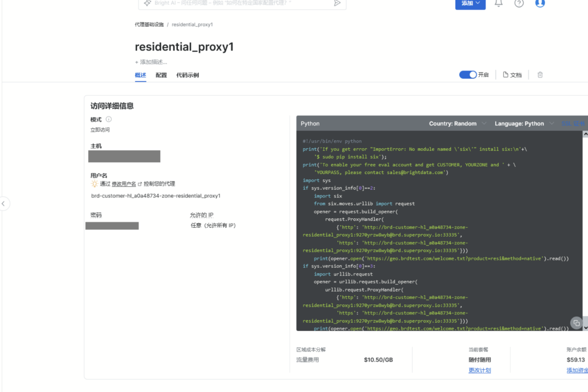The height and width of the screenshot is (392, 588).
Task: Click the 代理基础设施 breadcrumb link
Action: tap(149, 24)
